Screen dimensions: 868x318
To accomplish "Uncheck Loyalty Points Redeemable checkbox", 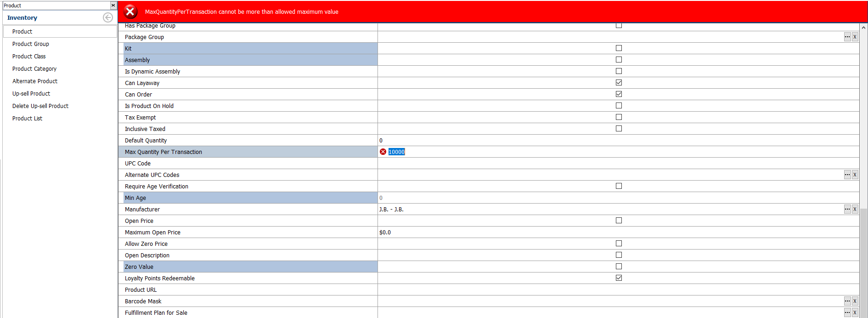I will point(619,278).
